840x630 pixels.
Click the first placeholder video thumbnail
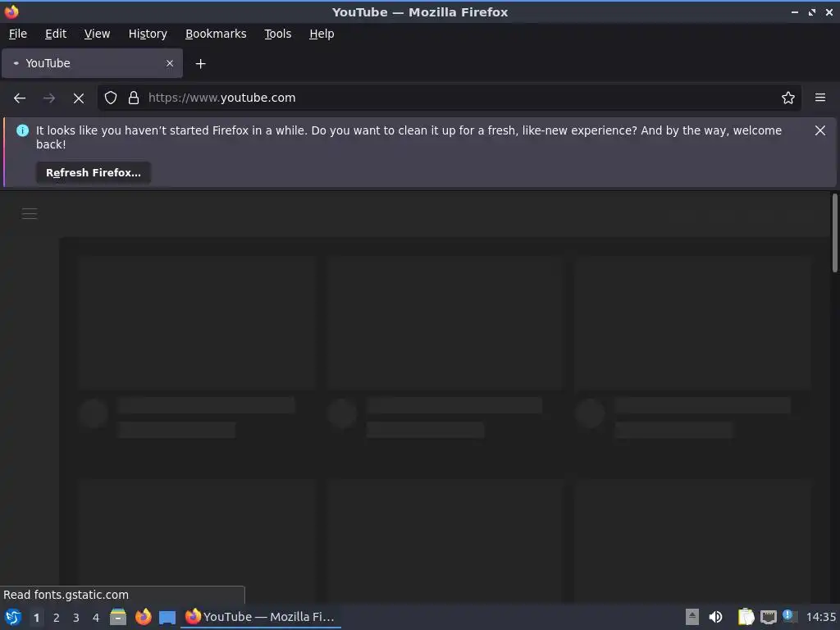pyautogui.click(x=196, y=322)
